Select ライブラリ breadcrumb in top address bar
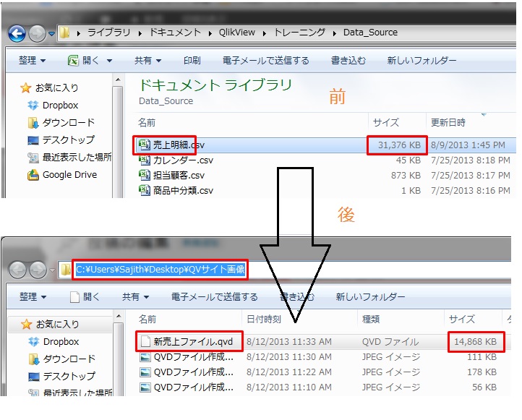The image size is (522, 420). click(x=108, y=33)
